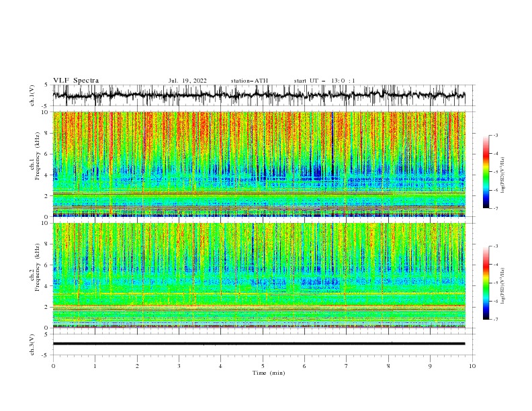532x411 pixels.
Task: Click the '-6' label on ch.2 color bar
Action: pos(496,301)
